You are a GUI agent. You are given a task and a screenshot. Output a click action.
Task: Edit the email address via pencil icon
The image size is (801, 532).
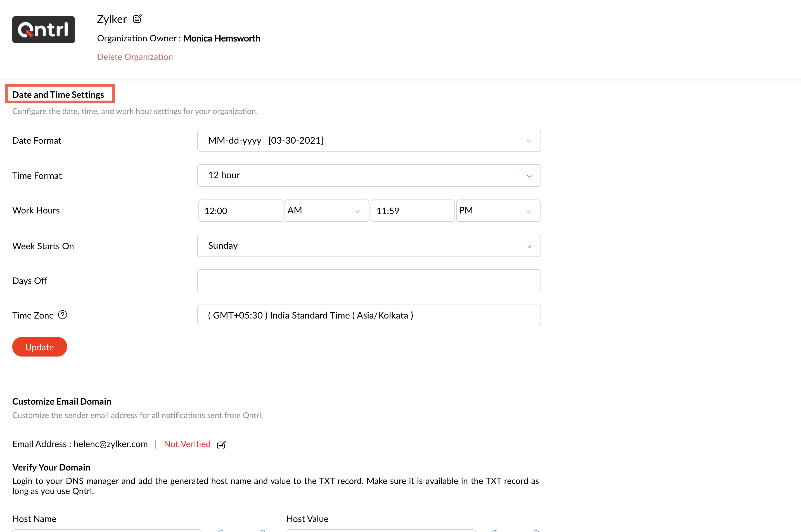pyautogui.click(x=221, y=445)
